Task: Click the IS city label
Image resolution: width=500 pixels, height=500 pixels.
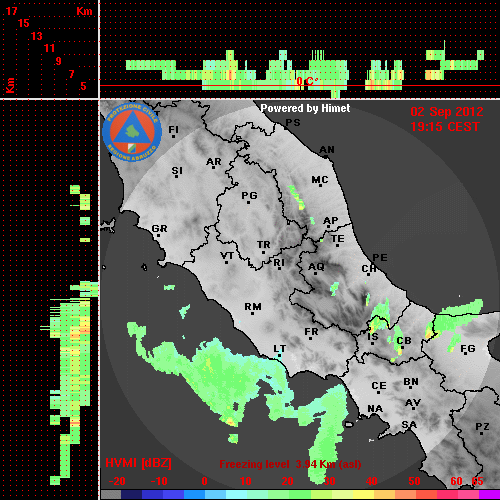Action: (x=373, y=337)
